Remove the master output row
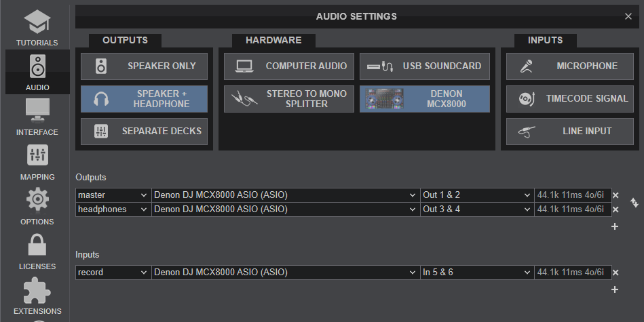Image resolution: width=644 pixels, height=322 pixels. click(x=615, y=195)
